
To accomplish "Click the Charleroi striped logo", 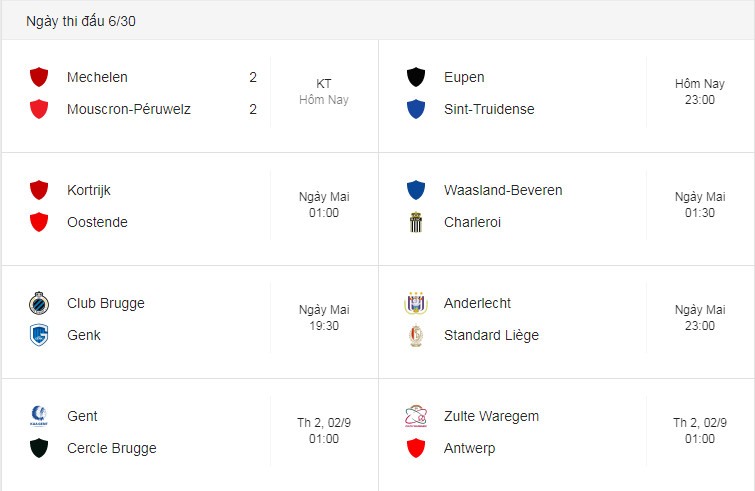I will pos(416,222).
